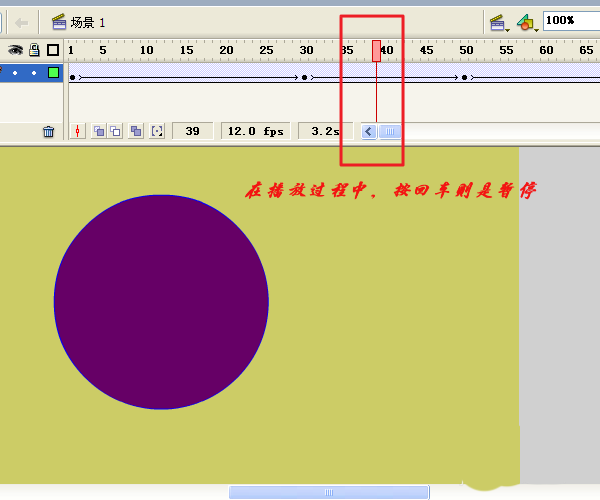Toggle show all layers as outlines
This screenshot has height=500, width=600.
(x=53, y=50)
